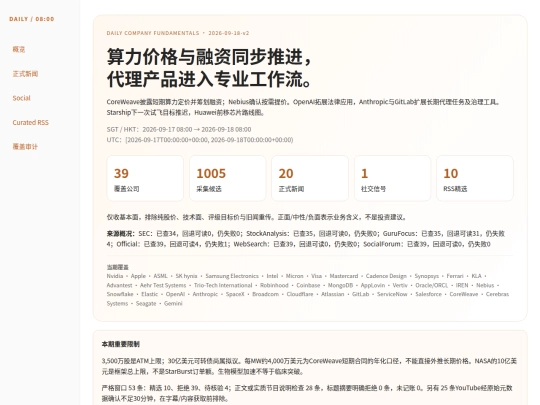Click AppLovin in the coverage list
This screenshot has width=540, height=405.
pyautogui.click(x=373, y=285)
